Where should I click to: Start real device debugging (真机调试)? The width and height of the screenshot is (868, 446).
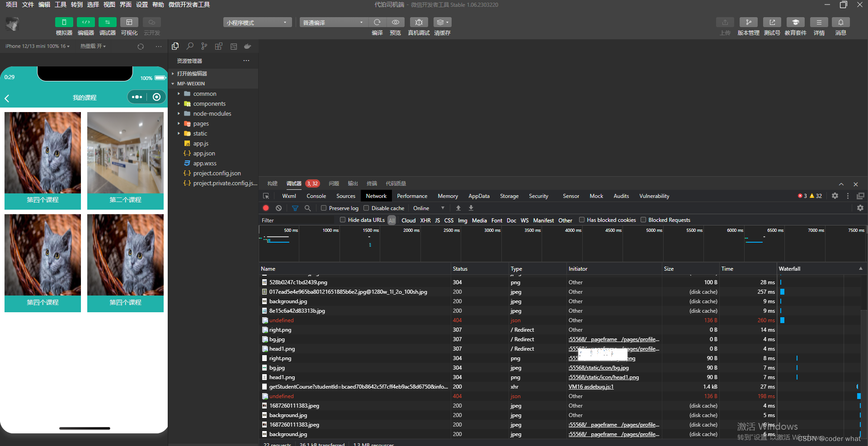[x=419, y=22]
